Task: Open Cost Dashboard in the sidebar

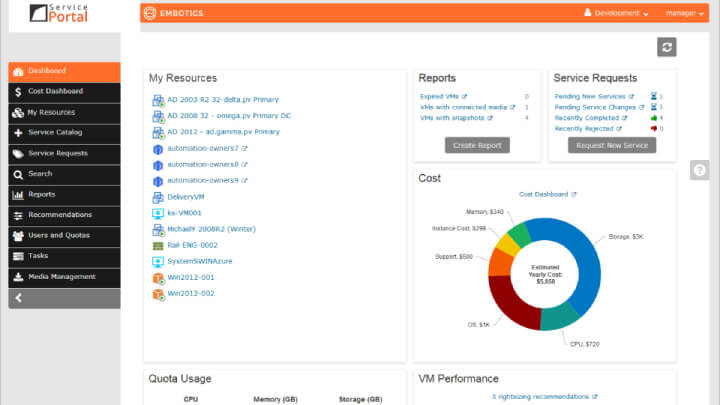Action: click(64, 92)
